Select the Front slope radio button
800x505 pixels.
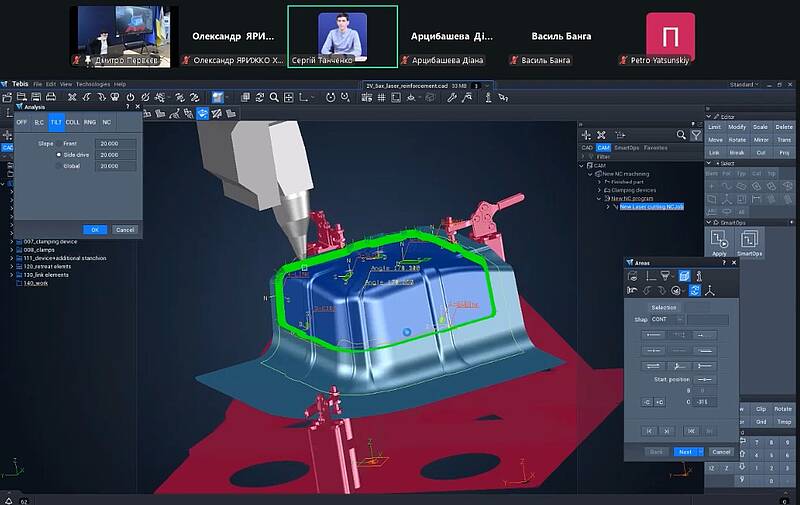click(58, 143)
